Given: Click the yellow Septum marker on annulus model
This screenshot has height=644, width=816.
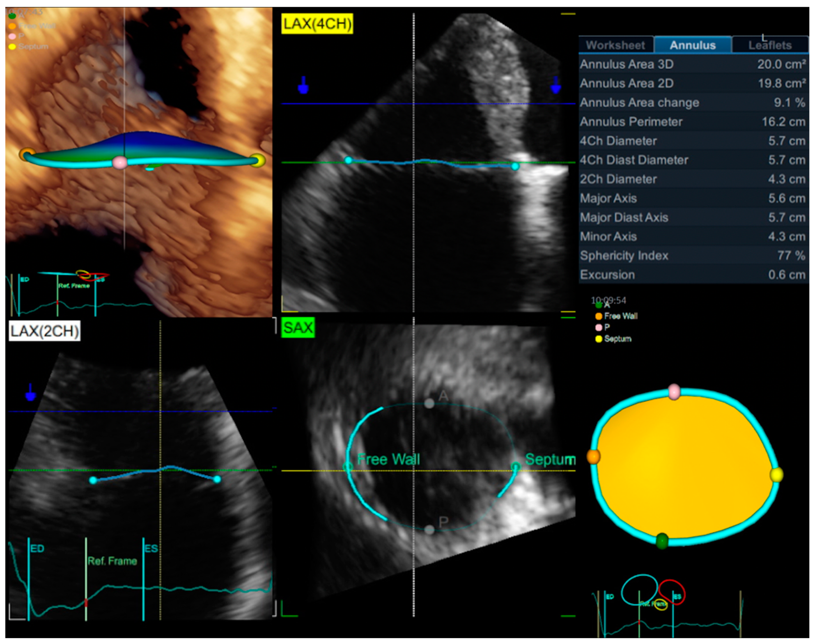Looking at the screenshot, I should [x=776, y=475].
